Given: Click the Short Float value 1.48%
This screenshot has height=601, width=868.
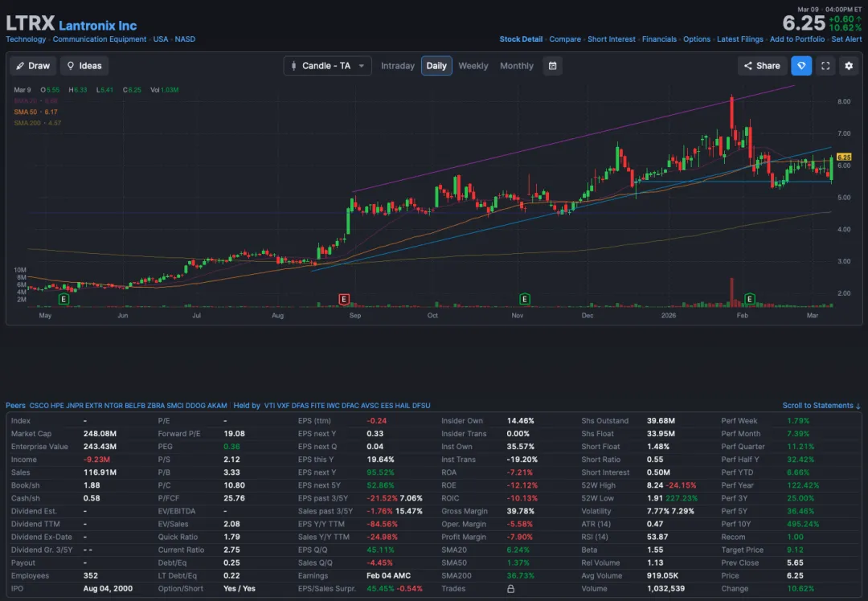Looking at the screenshot, I should coord(658,447).
